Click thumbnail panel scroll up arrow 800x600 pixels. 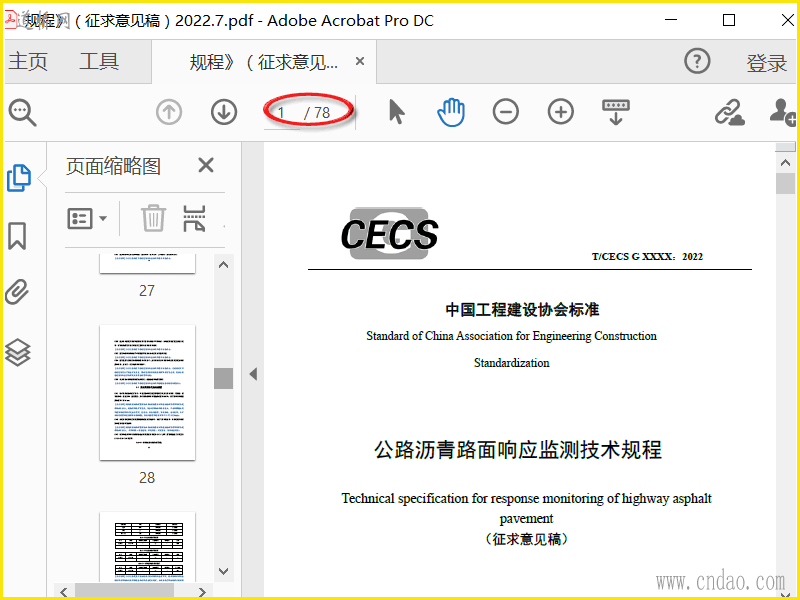point(223,265)
